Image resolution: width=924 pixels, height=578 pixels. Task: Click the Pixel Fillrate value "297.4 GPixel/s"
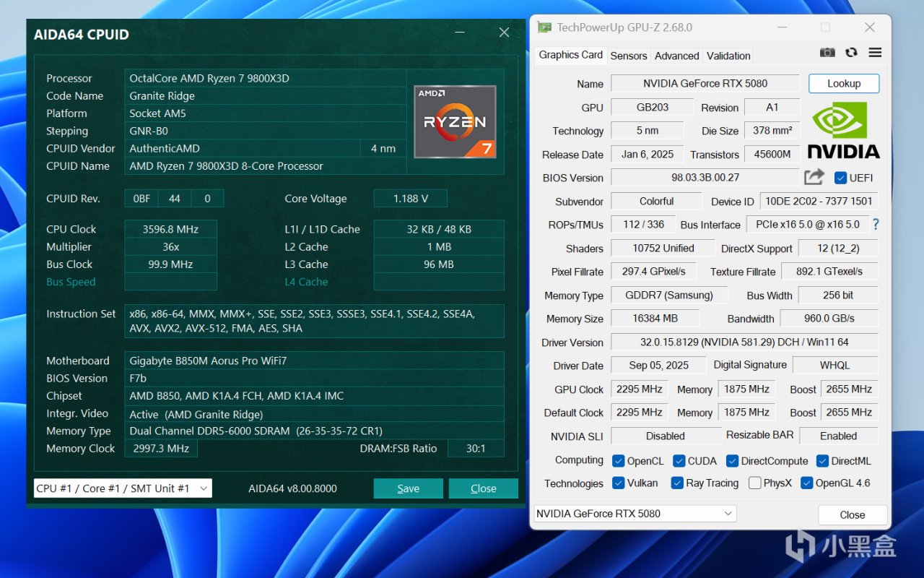coord(653,271)
